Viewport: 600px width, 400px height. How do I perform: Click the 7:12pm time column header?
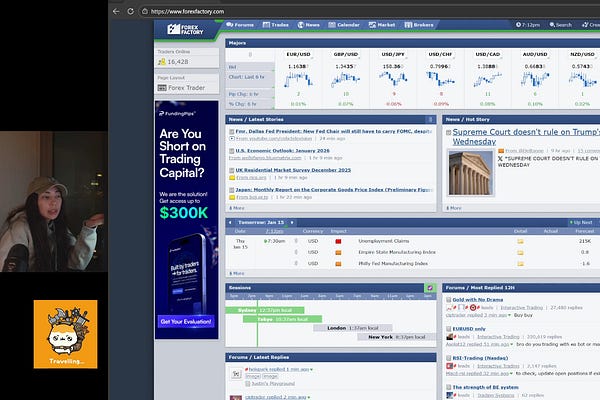(x=274, y=231)
